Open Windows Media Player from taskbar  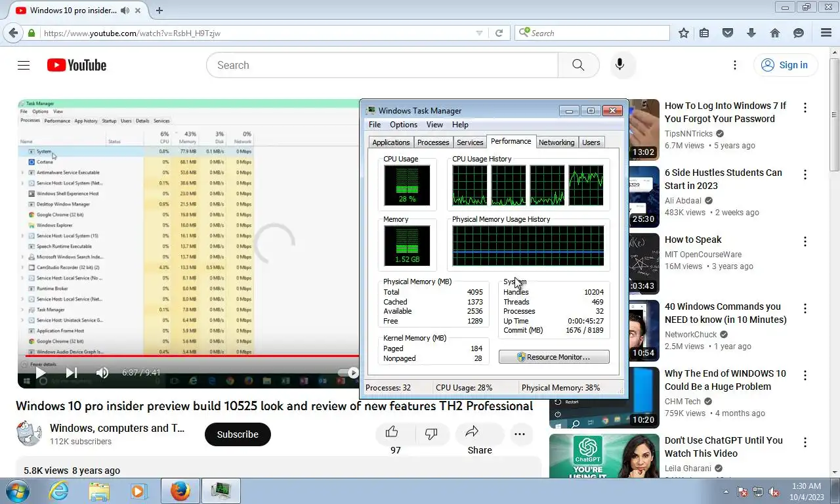[138, 491]
